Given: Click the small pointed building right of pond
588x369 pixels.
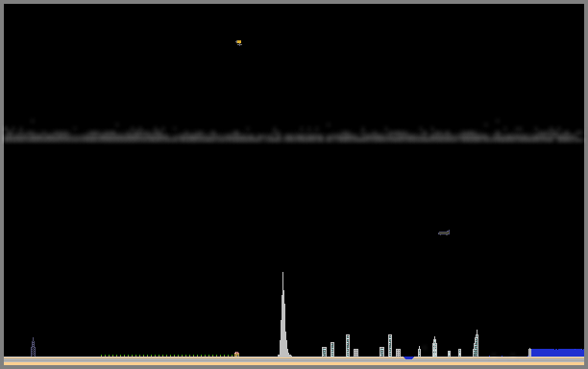Looking at the screenshot, I should click(x=419, y=352).
